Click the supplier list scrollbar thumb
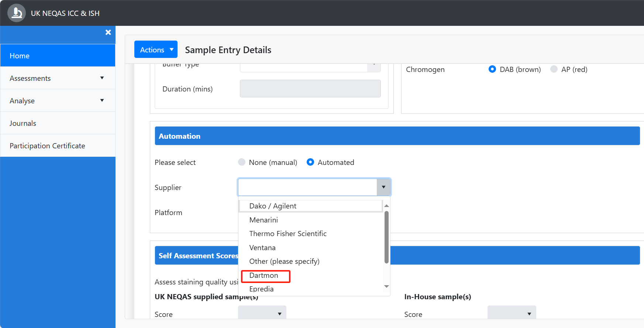644x328 pixels. pos(386,237)
